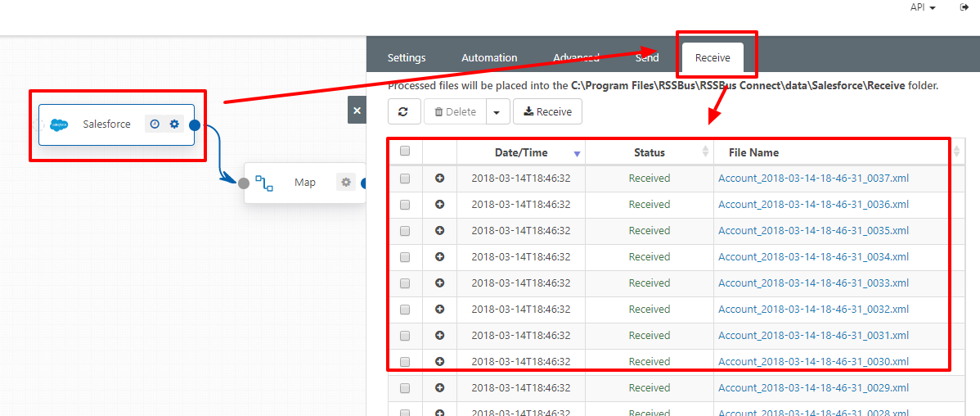Open file Account_2018-03-14-18-46-31_0031.xml
980x416 pixels.
coord(813,335)
